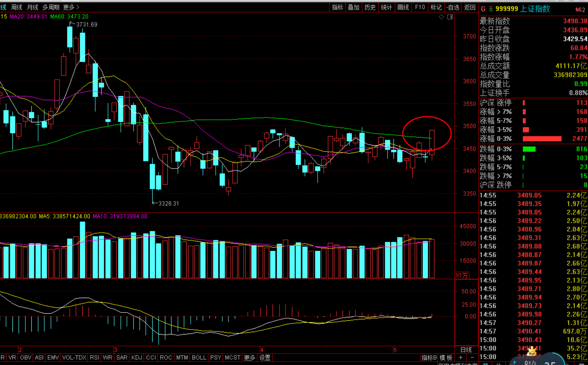Select the VR indicator tab

12,357
